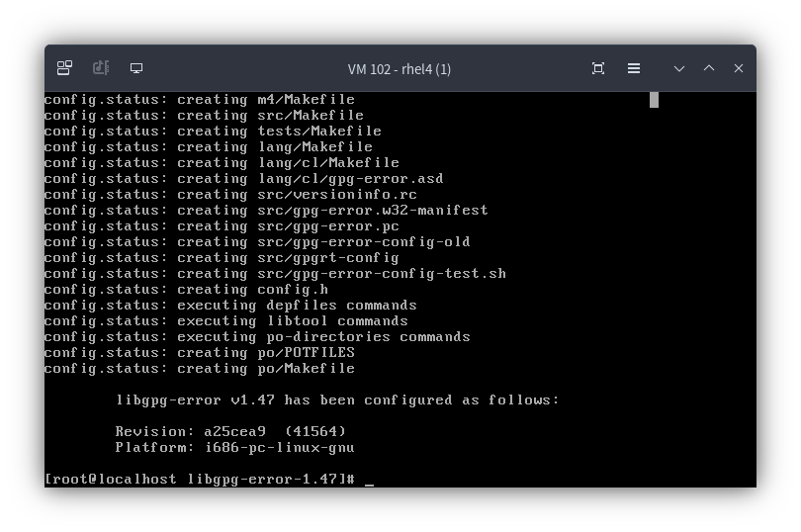
Task: Click the 'creating po/POTFILES' line
Action: pyautogui.click(x=199, y=353)
